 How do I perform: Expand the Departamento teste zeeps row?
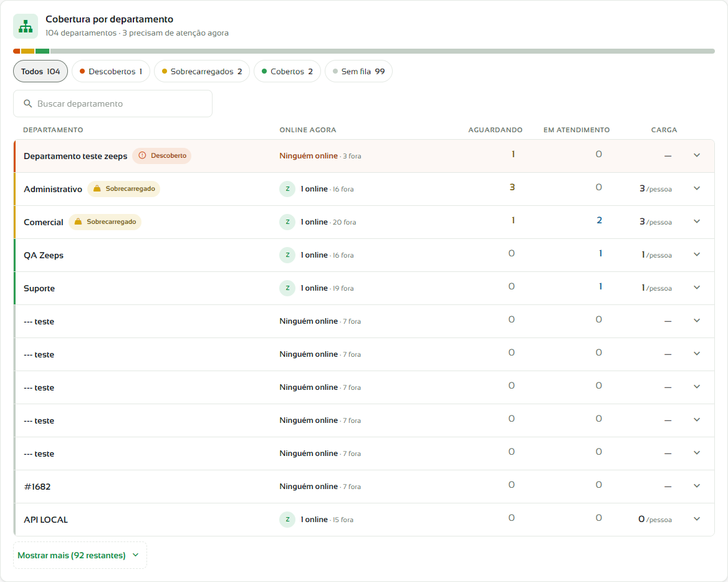pos(697,155)
